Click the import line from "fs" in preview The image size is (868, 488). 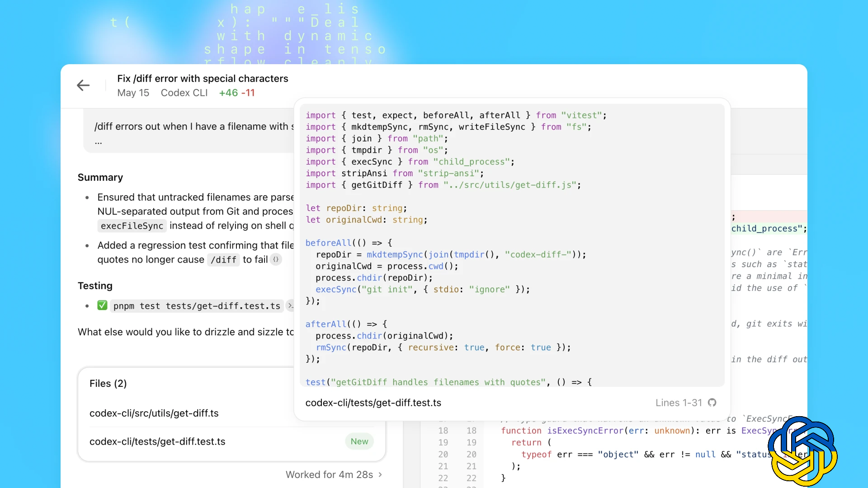[x=448, y=127]
